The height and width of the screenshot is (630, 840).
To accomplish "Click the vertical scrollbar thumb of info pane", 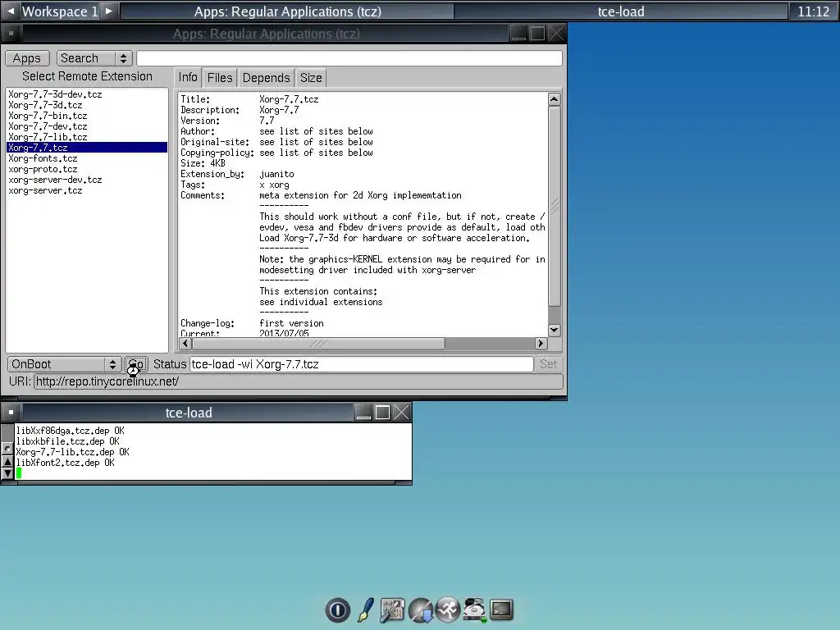I will tap(555, 206).
